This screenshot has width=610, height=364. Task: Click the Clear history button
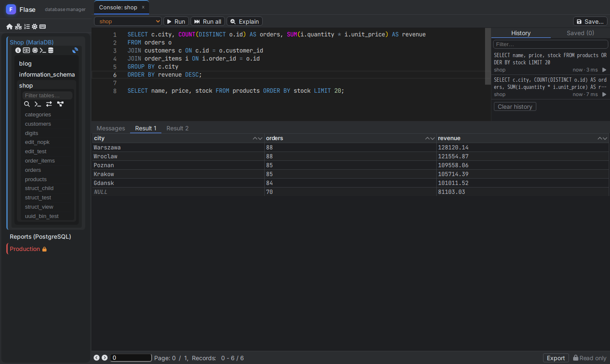point(515,107)
